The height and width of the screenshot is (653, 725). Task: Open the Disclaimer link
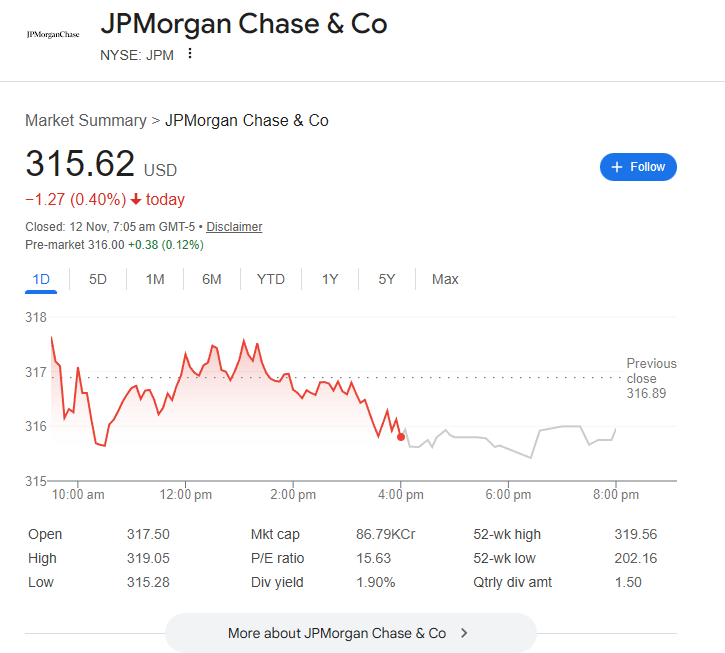pos(234,227)
